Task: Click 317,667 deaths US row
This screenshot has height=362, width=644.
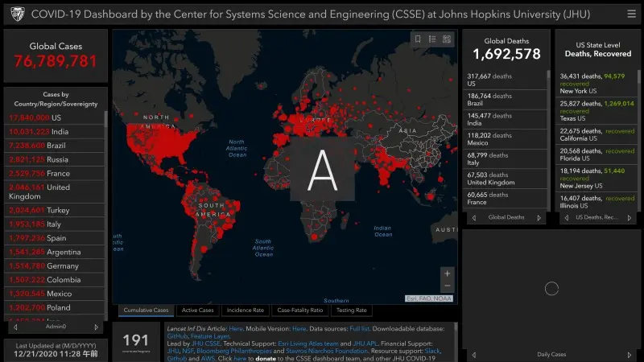Action: coord(506,80)
